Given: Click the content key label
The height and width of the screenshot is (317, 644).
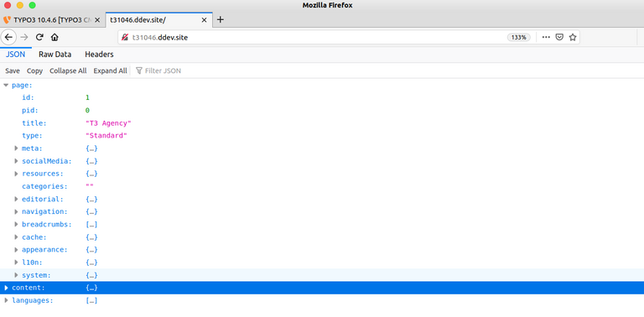Looking at the screenshot, I should coord(29,288).
